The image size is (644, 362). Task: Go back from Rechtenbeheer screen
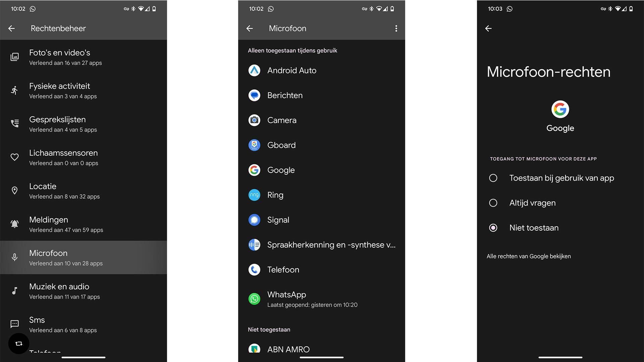click(x=12, y=28)
